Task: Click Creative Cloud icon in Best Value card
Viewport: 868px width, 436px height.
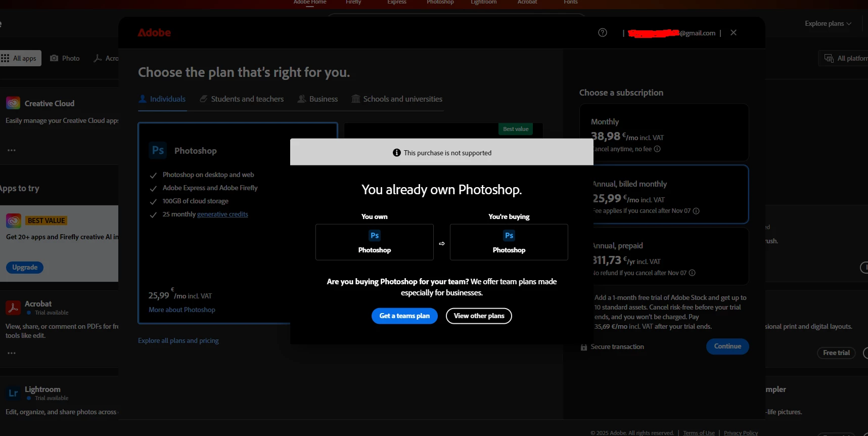Action: [x=13, y=221]
